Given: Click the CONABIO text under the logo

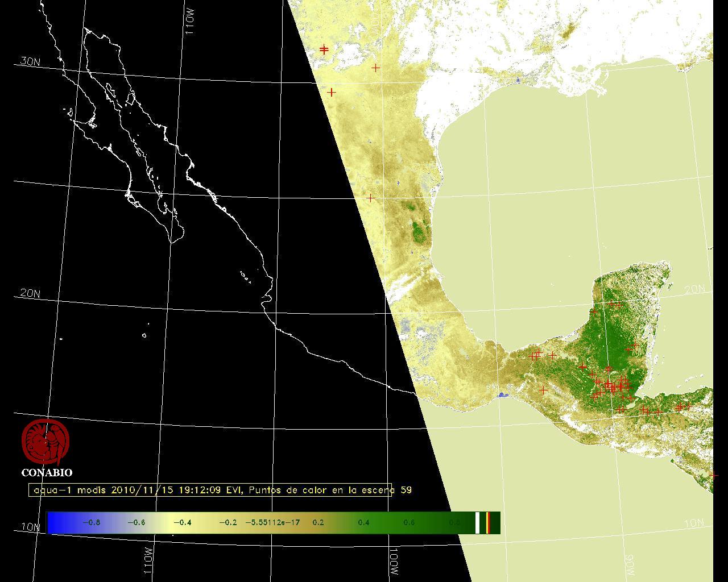Looking at the screenshot, I should coord(47,472).
